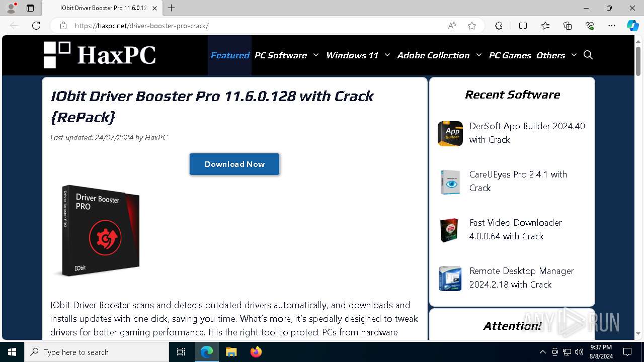Image resolution: width=644 pixels, height=362 pixels.
Task: Click the browser back arrow
Action: pos(14,26)
